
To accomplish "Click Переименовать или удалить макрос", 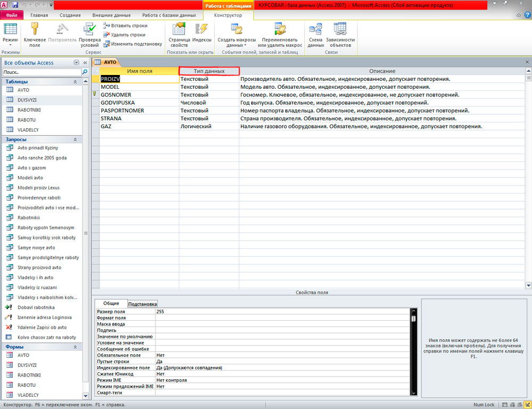I will (x=280, y=35).
